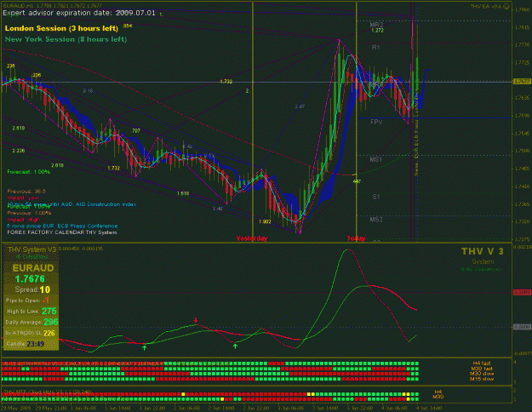Click the 1.7860 price axis label
The width and height of the screenshot is (532, 412).
point(522,10)
